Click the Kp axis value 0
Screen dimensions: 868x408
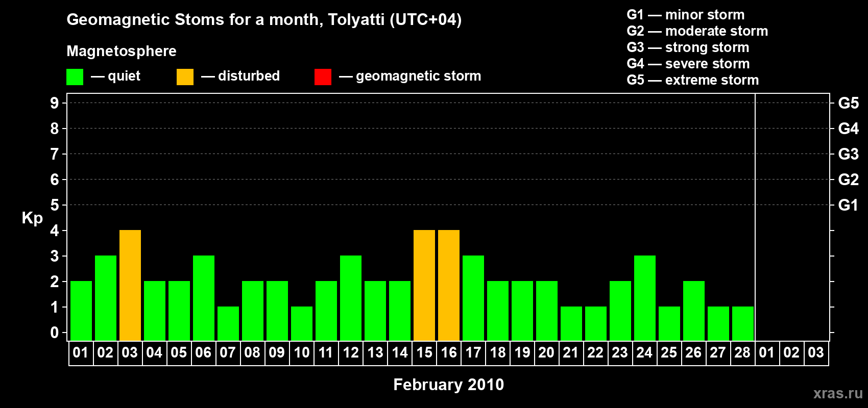(55, 333)
